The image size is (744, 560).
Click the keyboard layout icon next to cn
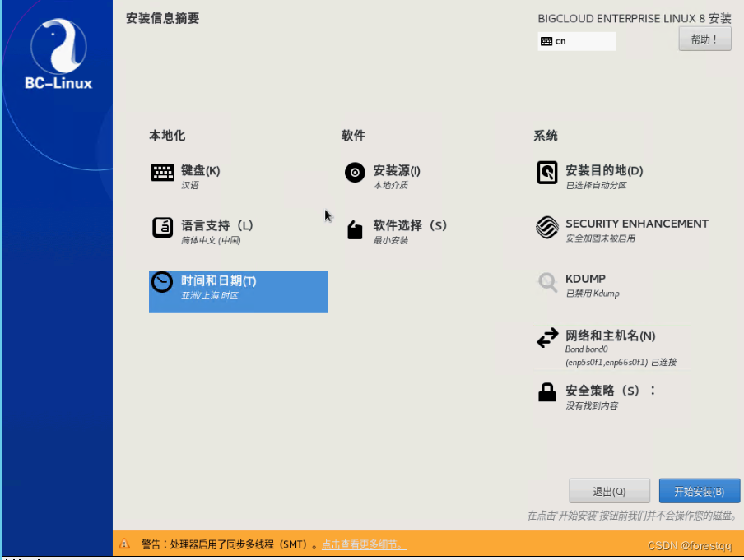(546, 41)
